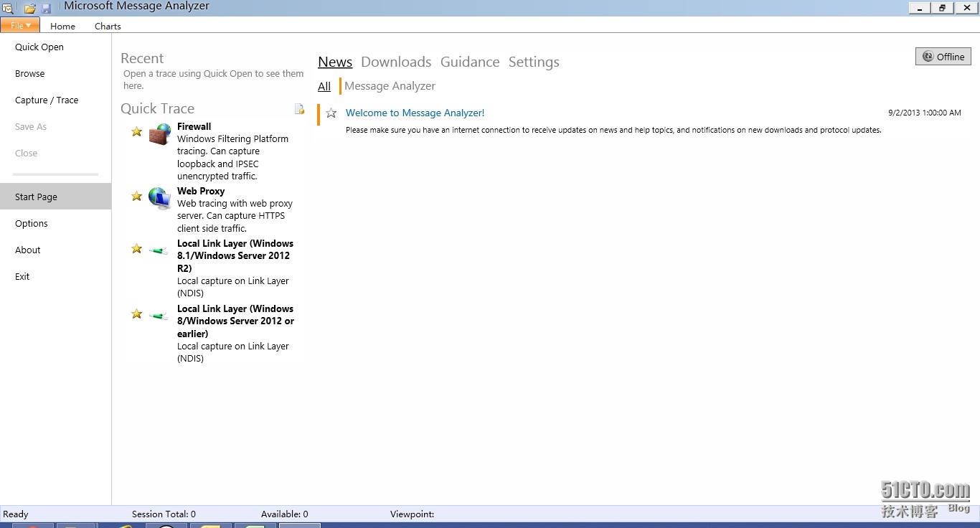This screenshot has height=528, width=980.
Task: Click Viewpoint: label in status bar
Action: [x=412, y=514]
